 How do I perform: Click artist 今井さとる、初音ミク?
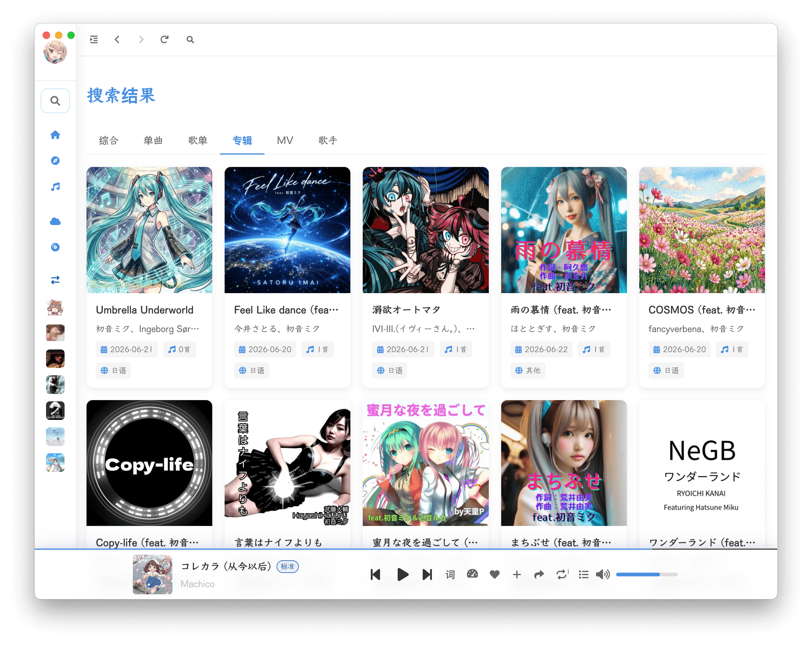point(277,329)
